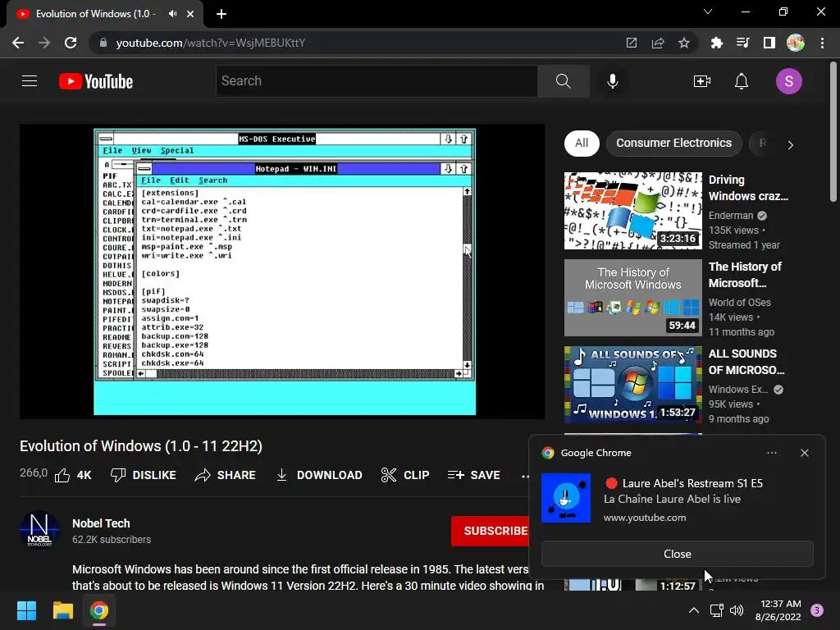Viewport: 840px width, 630px height.
Task: Open the Extensions puzzle icon
Action: 716,43
